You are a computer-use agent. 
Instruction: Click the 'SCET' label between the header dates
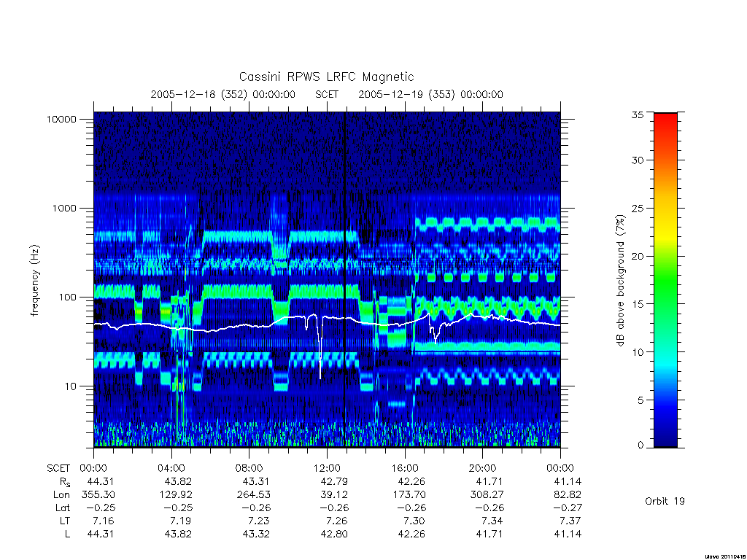pos(327,94)
